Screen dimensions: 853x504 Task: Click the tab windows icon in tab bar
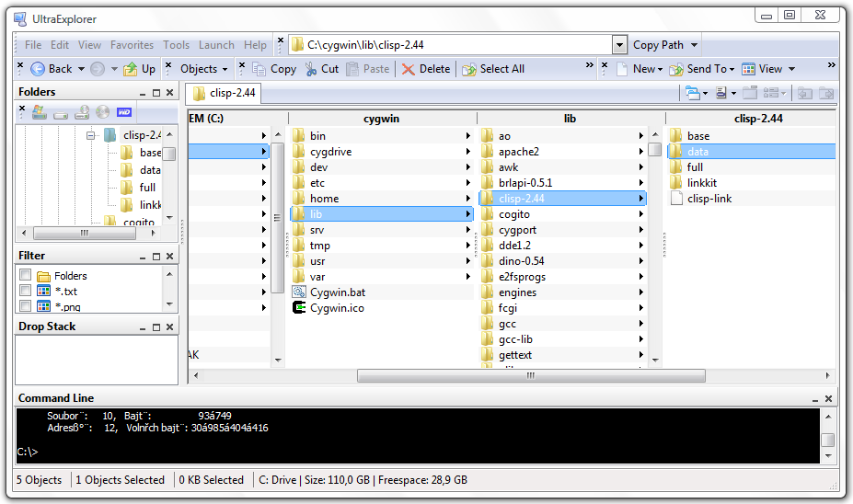pos(693,93)
